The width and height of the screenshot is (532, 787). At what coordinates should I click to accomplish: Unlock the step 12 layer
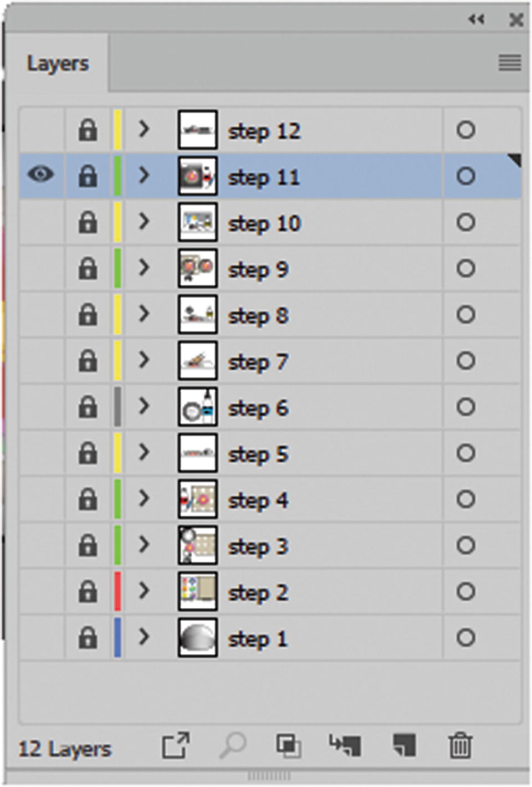[88, 131]
